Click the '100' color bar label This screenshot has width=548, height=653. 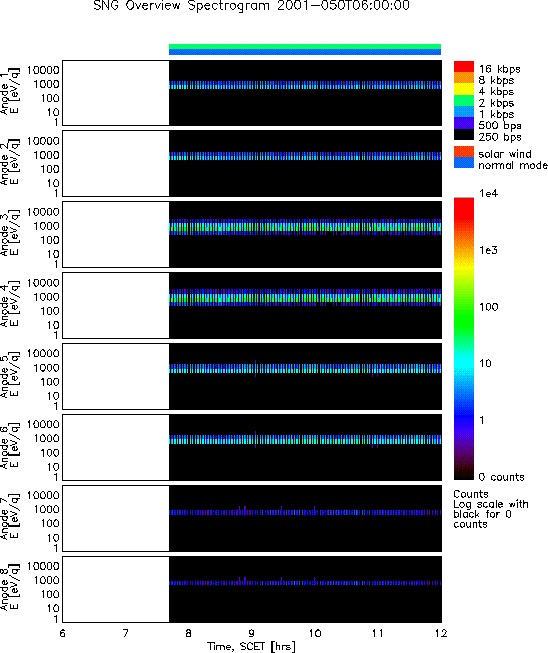pyautogui.click(x=488, y=307)
